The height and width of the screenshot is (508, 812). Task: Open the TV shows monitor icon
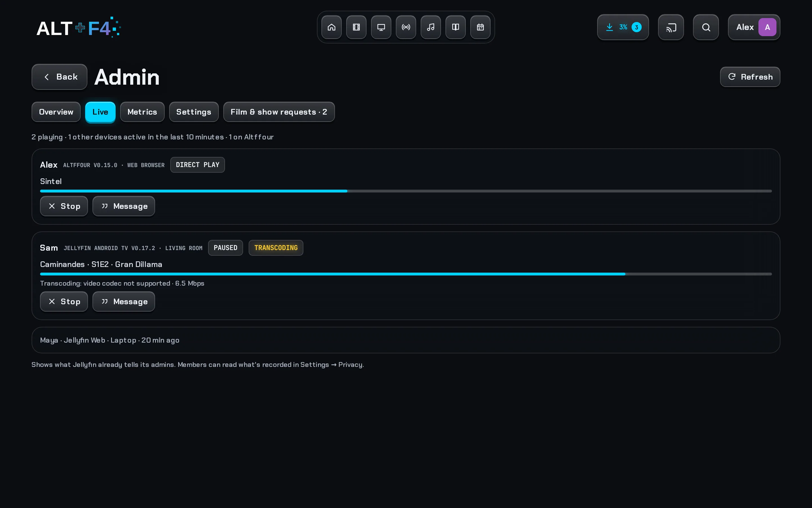point(381,27)
